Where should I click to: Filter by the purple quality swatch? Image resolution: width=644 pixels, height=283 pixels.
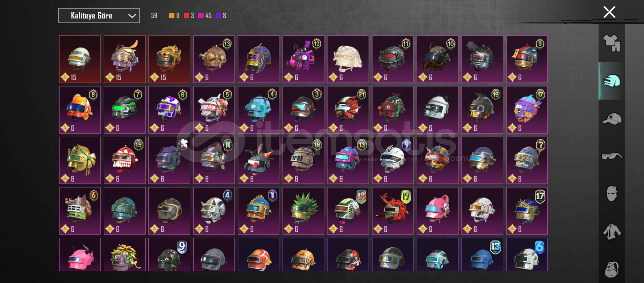tap(218, 16)
